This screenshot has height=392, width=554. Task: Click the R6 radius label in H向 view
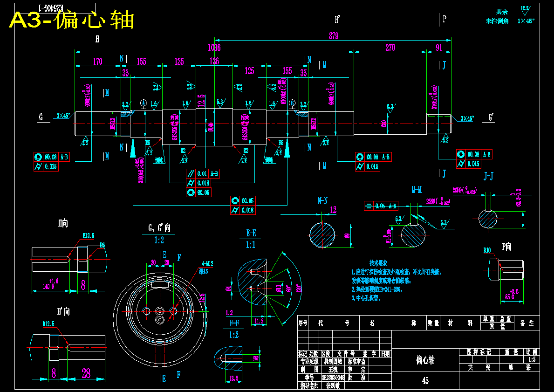point(103,245)
